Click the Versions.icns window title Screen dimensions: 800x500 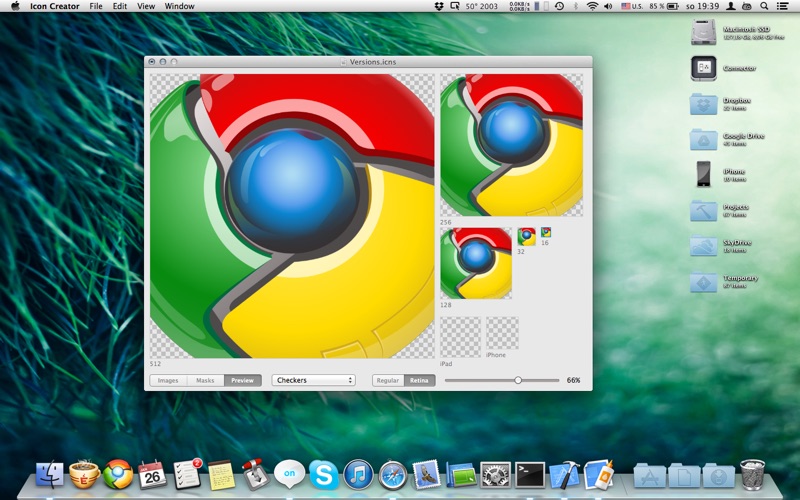point(372,62)
